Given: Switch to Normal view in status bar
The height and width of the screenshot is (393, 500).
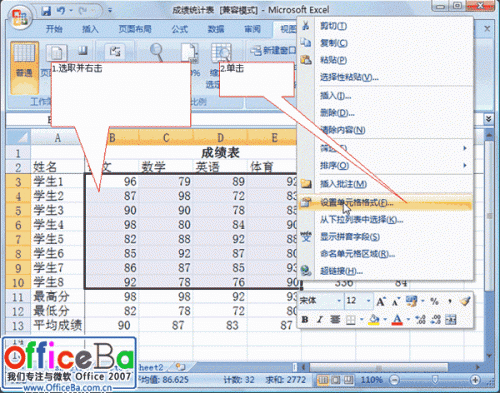Looking at the screenshot, I should click(x=322, y=380).
